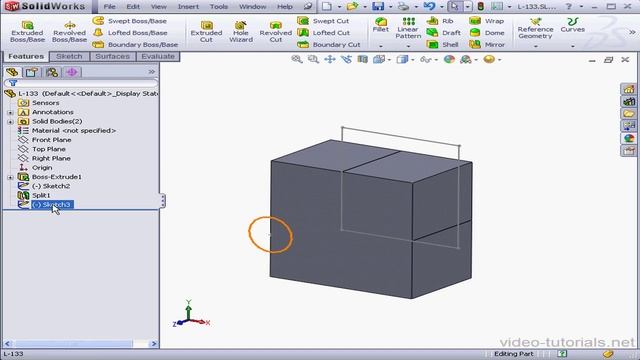Click Zoom to Fit in view toolbar
Image resolution: width=640 pixels, height=360 pixels.
coord(297,60)
